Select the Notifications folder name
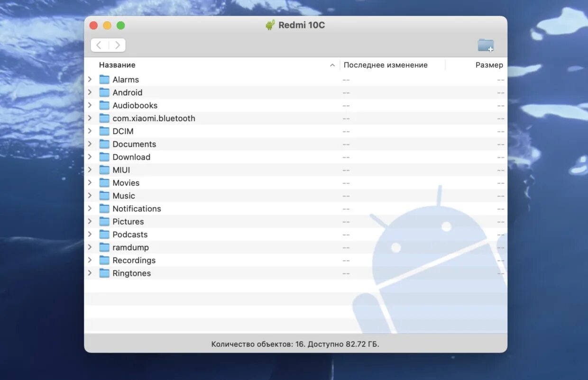588x380 pixels. point(137,208)
